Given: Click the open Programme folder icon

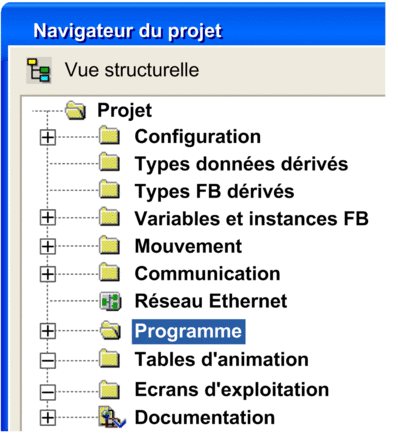Looking at the screenshot, I should pos(110,331).
